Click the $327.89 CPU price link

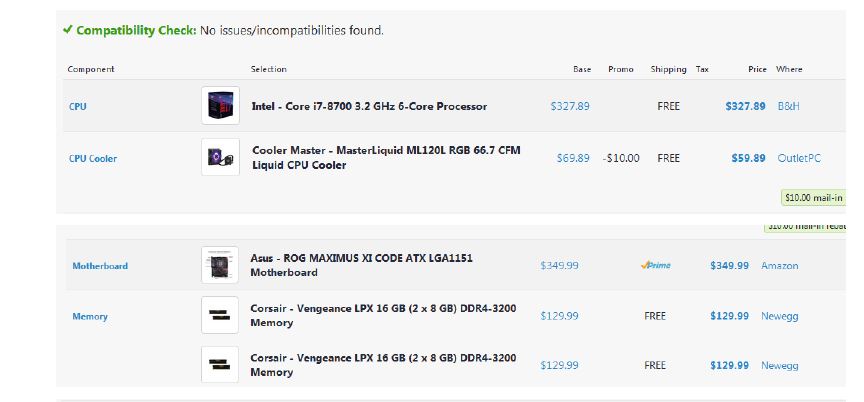[745, 106]
